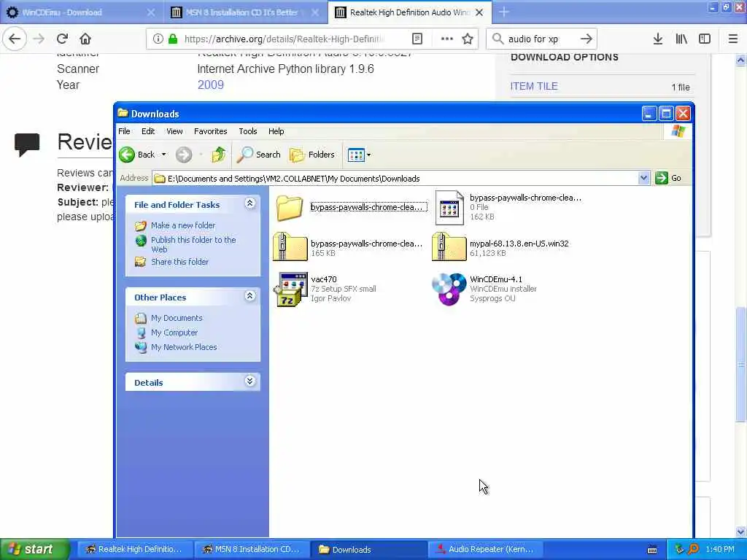Click the Go button next to address

(668, 178)
